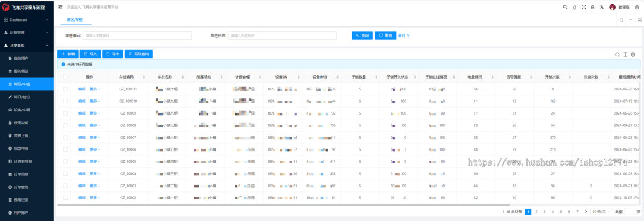Click the 查询 search button
This screenshot has height=221, width=644.
tap(362, 35)
